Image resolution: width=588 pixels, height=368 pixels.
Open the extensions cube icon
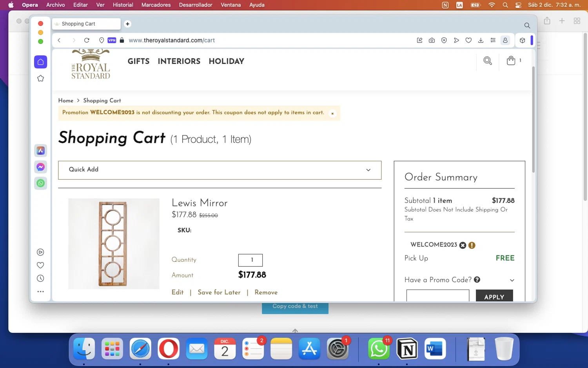[x=522, y=40]
